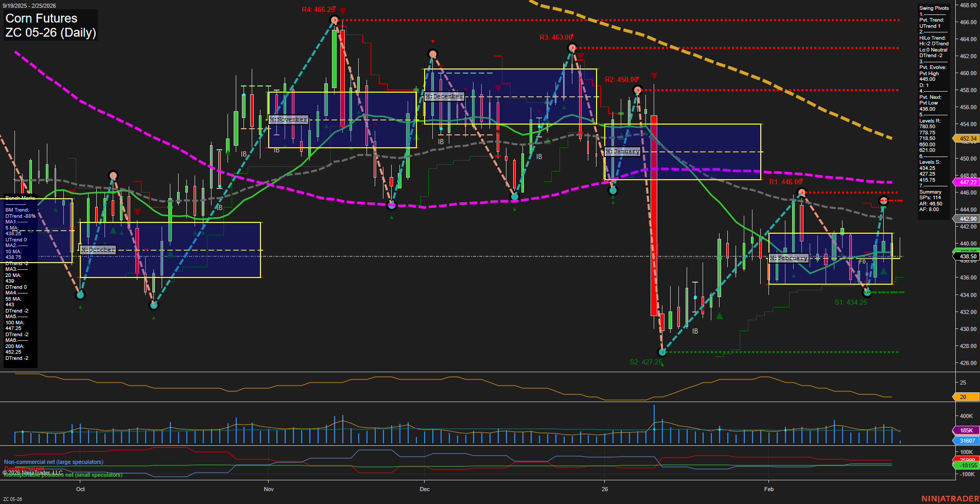Viewport: 980px width, 504px height.
Task: Click the S2: 427.25 support marker
Action: point(645,362)
